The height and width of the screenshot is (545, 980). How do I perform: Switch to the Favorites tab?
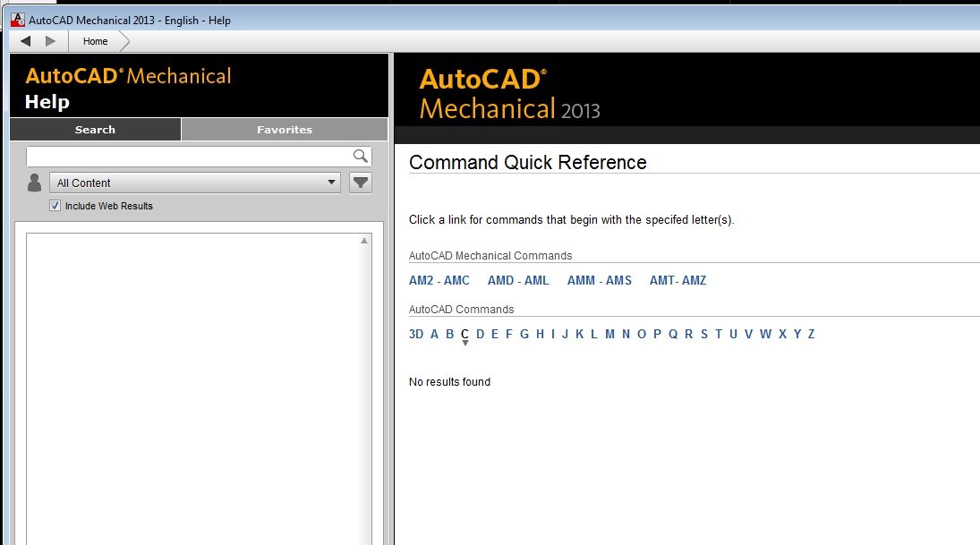285,130
